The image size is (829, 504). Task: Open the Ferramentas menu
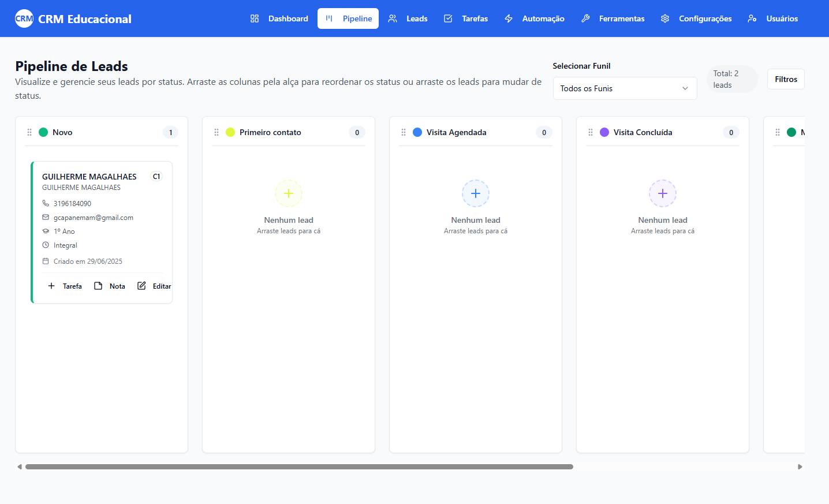pos(613,18)
